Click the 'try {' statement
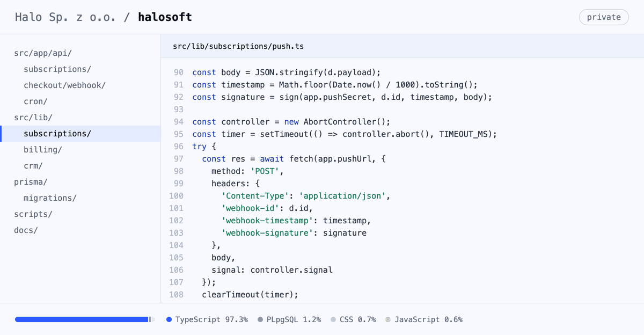This screenshot has width=644, height=335. pyautogui.click(x=204, y=147)
